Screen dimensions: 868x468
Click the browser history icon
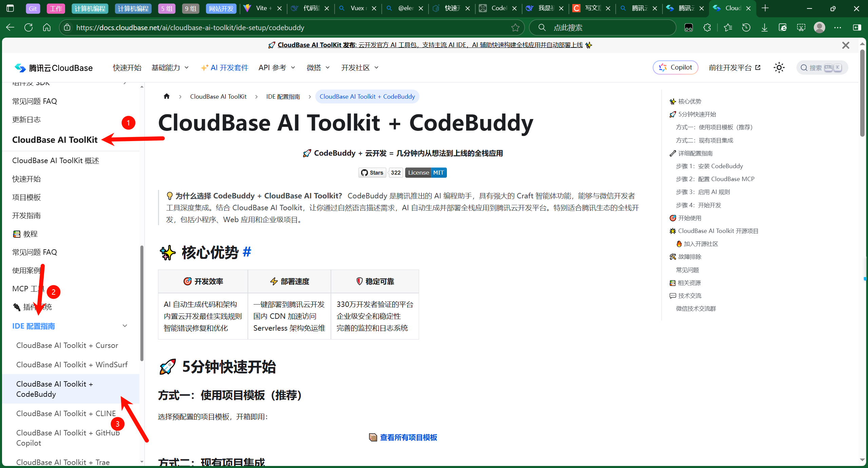[x=746, y=27]
